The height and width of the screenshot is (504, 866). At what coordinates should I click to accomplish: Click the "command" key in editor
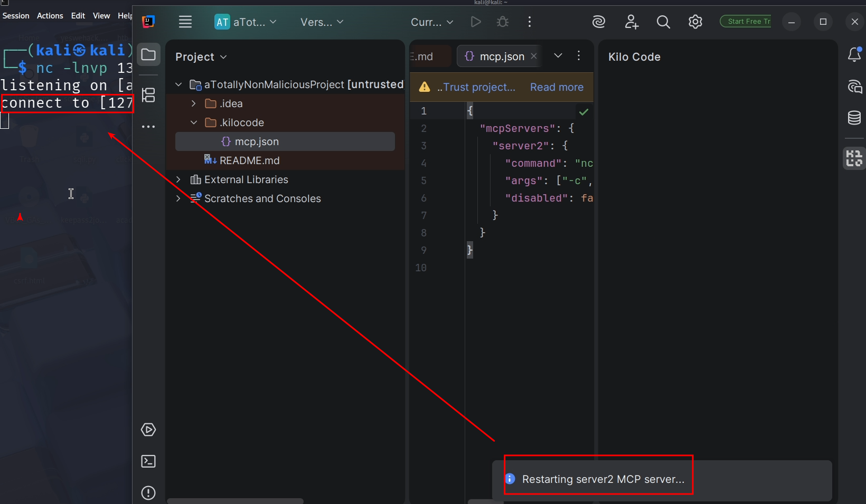pyautogui.click(x=533, y=163)
